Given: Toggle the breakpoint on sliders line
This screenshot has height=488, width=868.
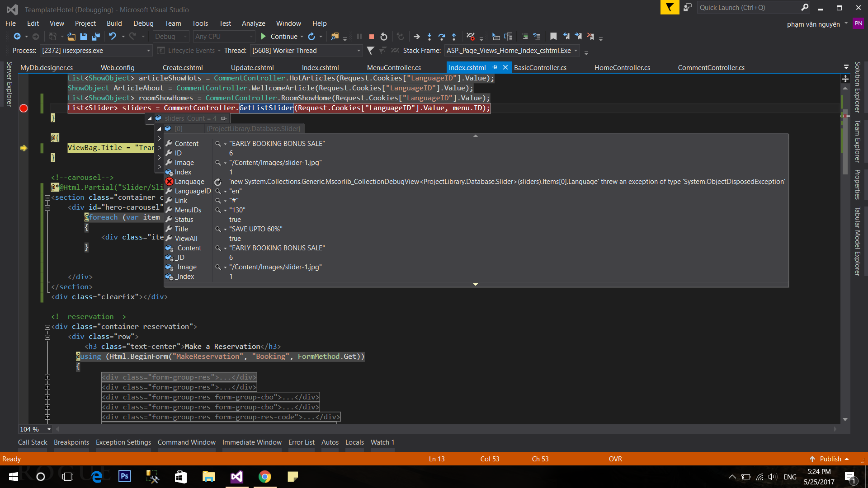Looking at the screenshot, I should pos(24,108).
